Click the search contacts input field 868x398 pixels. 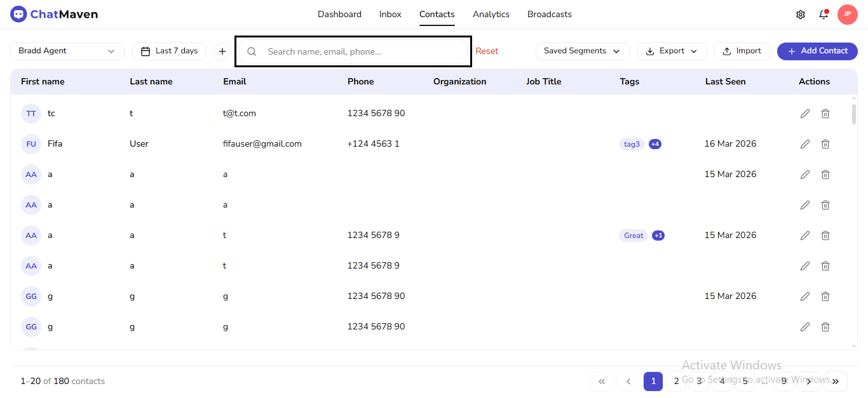[353, 51]
